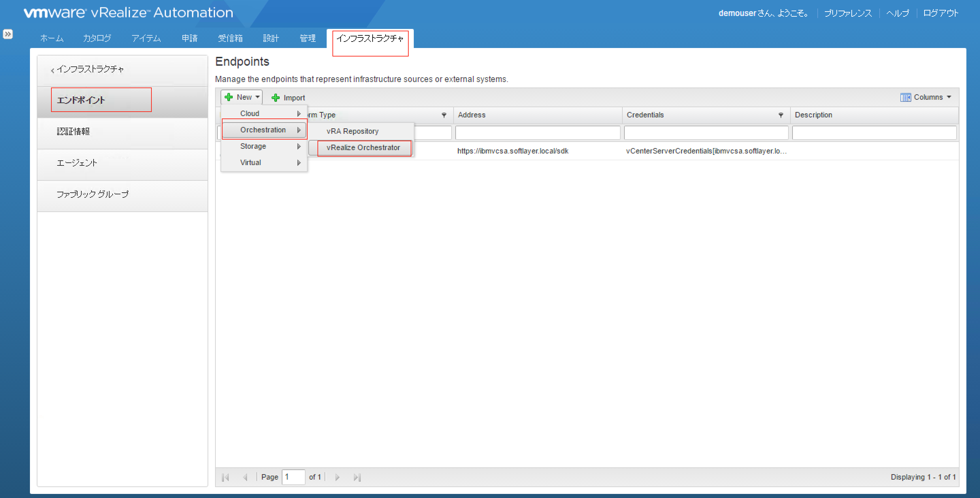Go to the first page icon
The image size is (980, 498).
point(225,477)
